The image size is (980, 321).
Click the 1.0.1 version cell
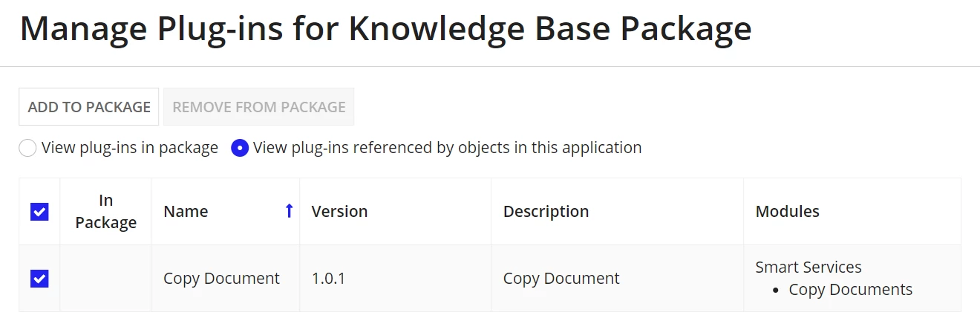tap(328, 279)
